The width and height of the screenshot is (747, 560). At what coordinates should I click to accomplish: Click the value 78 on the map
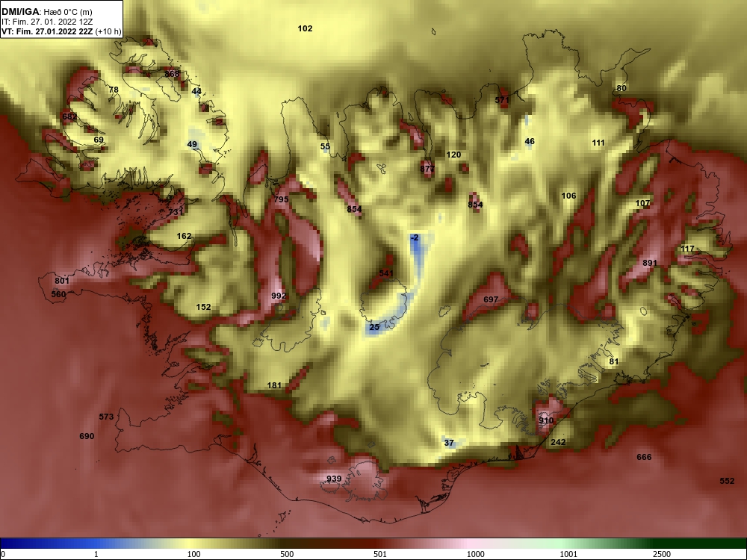tap(114, 90)
